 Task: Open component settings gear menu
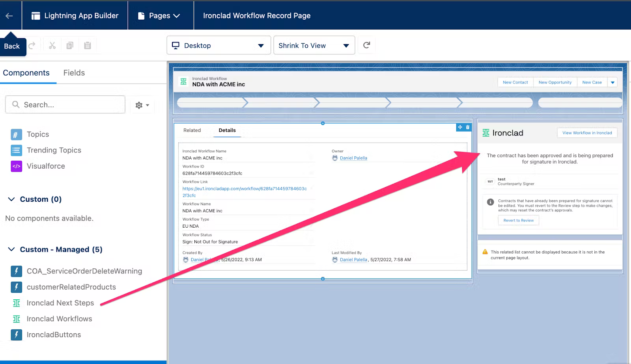(142, 105)
